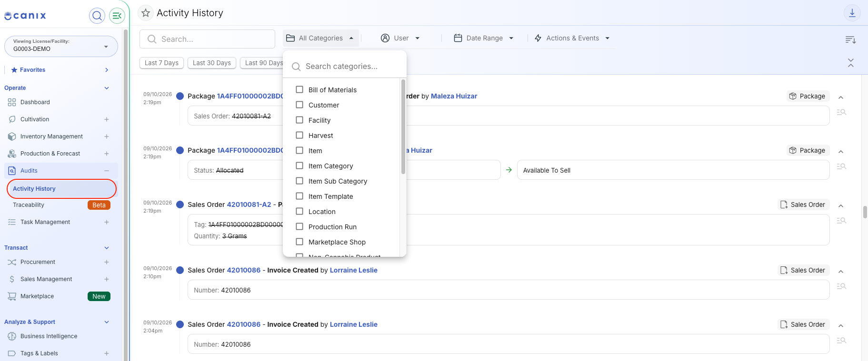The height and width of the screenshot is (361, 868).
Task: Collapse the first Package activity entry
Action: 841,97
